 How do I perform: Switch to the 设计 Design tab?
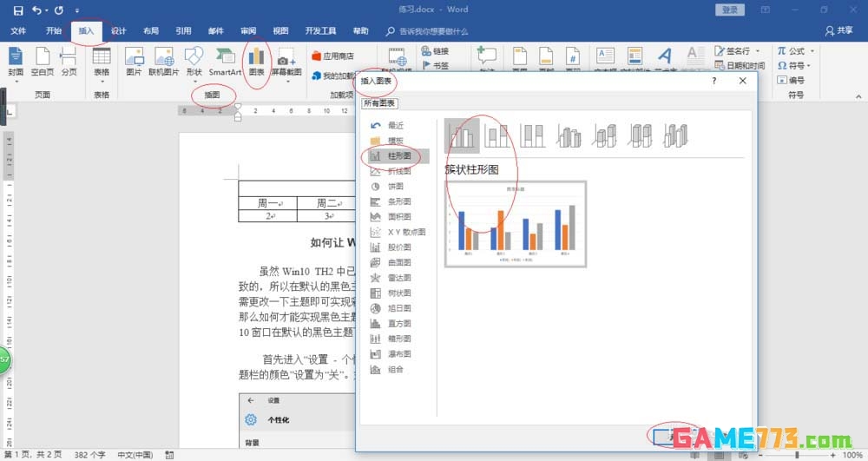pyautogui.click(x=118, y=31)
